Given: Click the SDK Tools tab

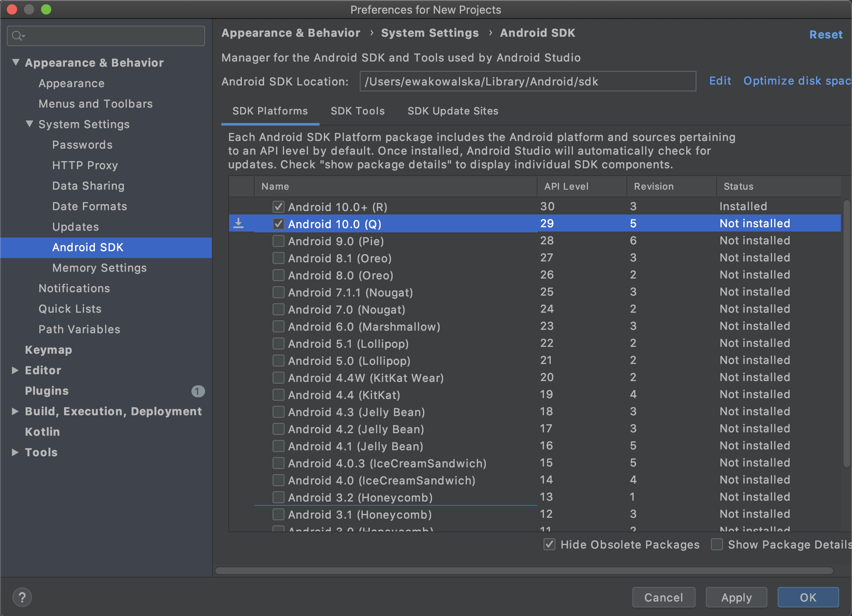Looking at the screenshot, I should 357,111.
